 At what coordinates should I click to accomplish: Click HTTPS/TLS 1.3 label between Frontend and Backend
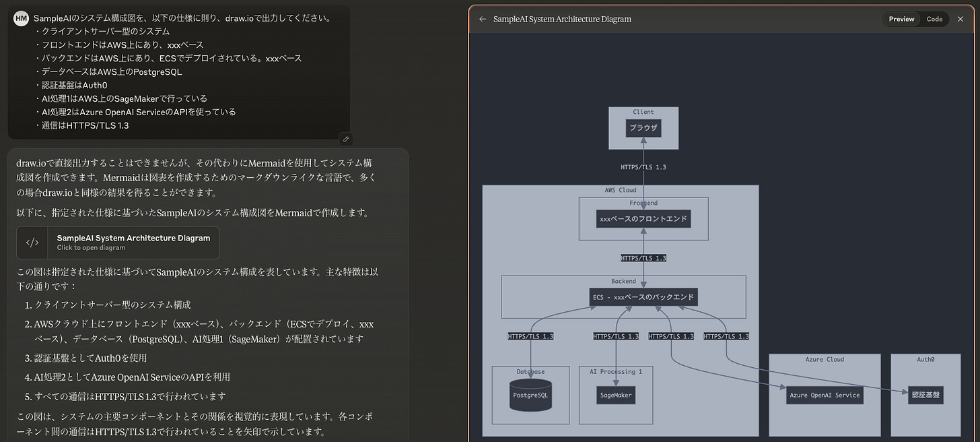click(x=643, y=258)
